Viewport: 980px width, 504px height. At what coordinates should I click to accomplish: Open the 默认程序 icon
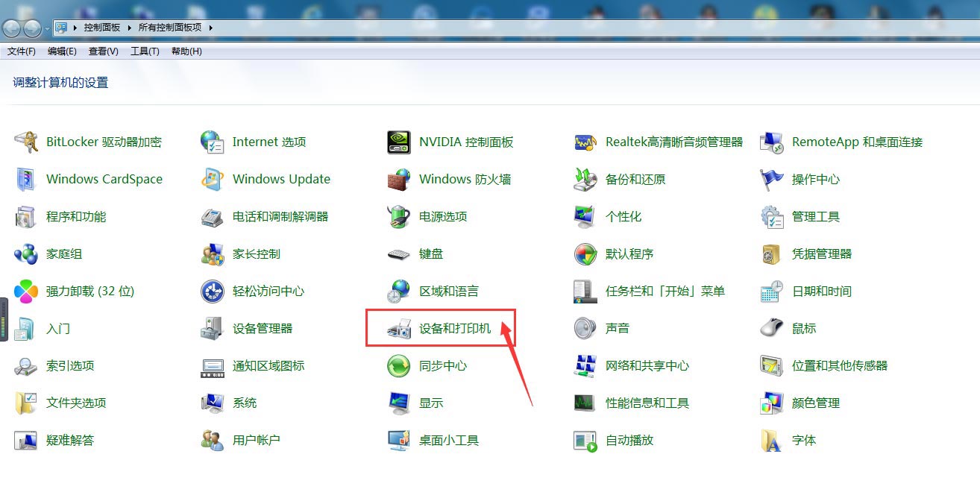585,253
